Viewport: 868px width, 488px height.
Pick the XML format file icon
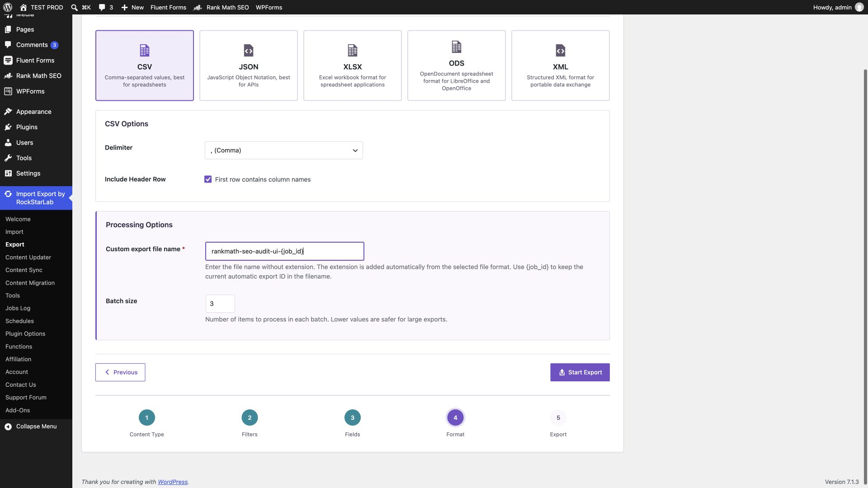point(561,50)
